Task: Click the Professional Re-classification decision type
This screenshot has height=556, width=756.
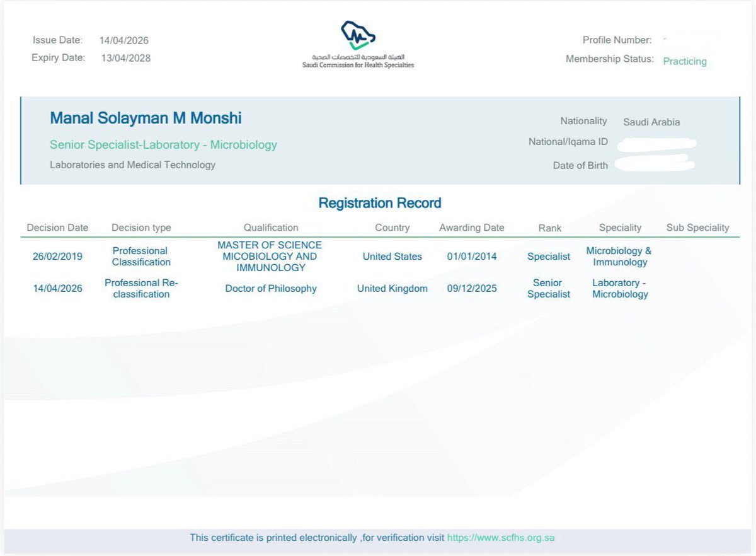Action: tap(141, 289)
